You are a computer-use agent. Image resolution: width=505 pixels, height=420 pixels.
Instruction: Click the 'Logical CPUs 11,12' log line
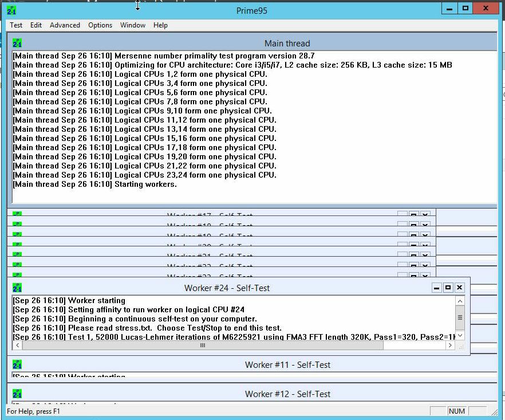(x=144, y=120)
